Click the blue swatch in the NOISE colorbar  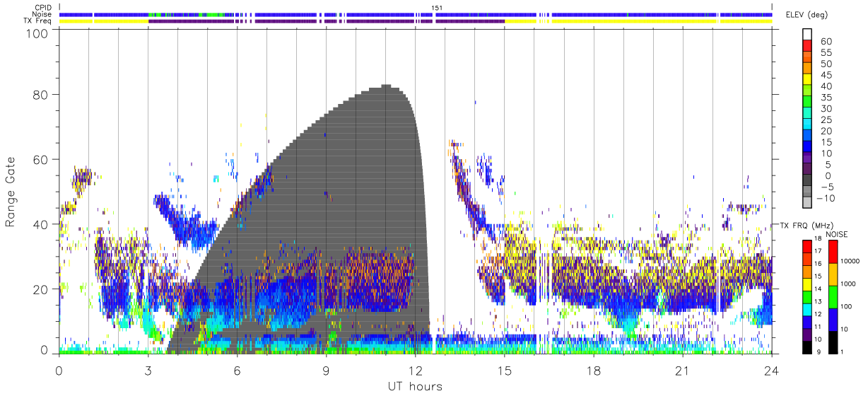click(x=833, y=319)
